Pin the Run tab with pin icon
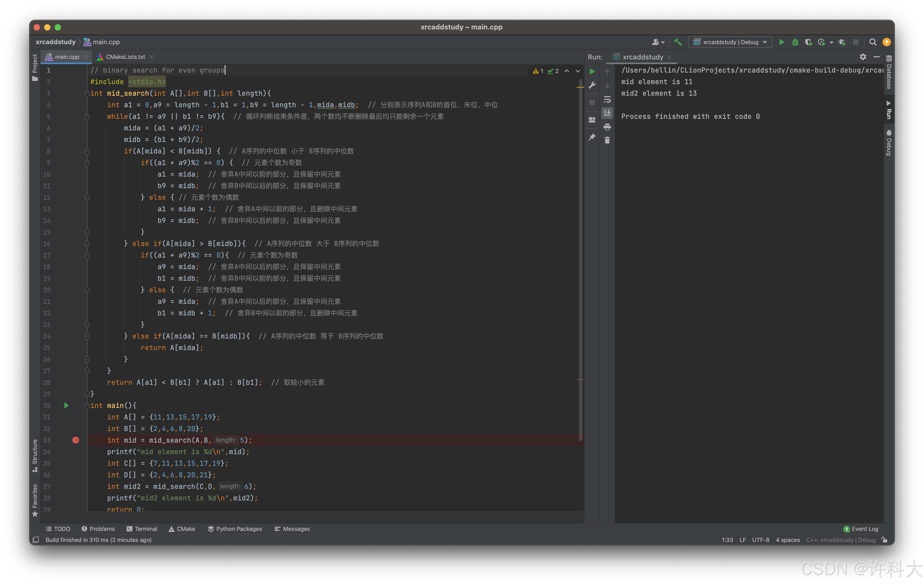This screenshot has height=584, width=924. tap(592, 137)
